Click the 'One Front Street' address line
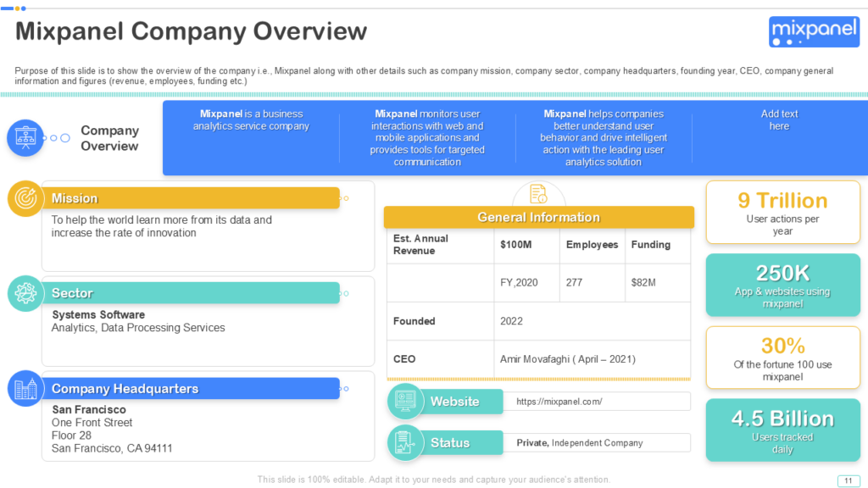 [92, 423]
